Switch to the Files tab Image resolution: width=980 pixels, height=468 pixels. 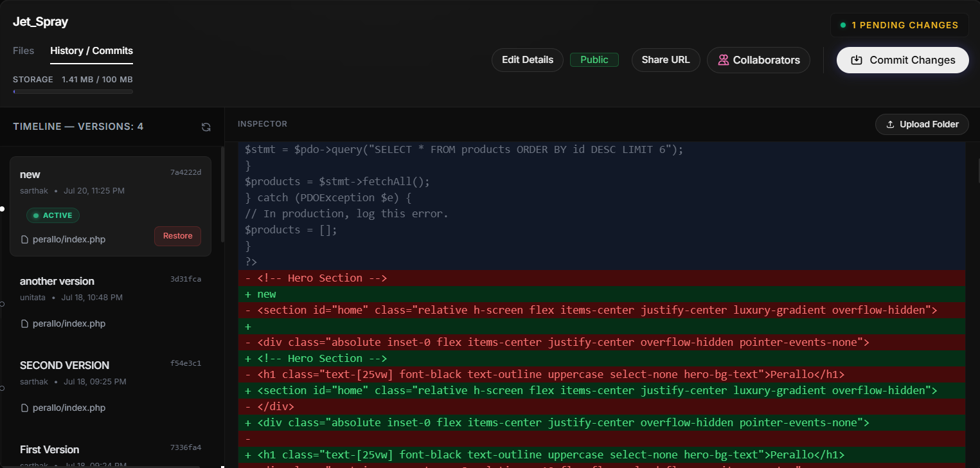[x=23, y=50]
